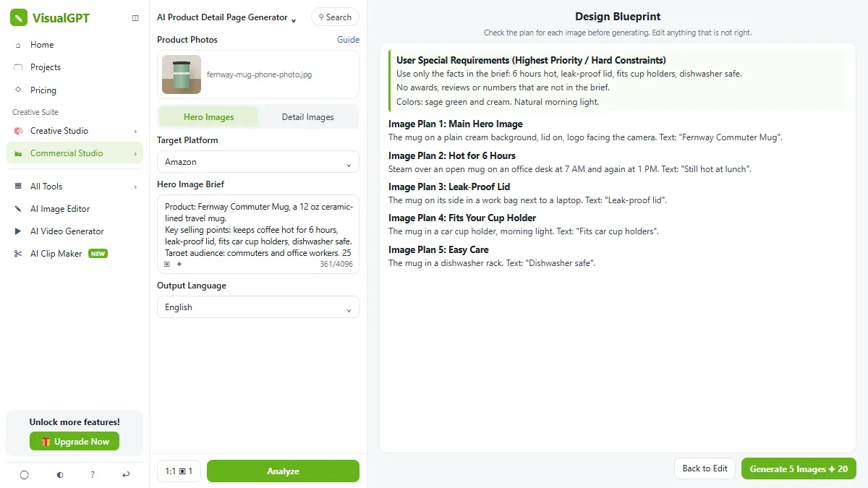Click the heading Image Plan 5: Easy Care
The width and height of the screenshot is (868, 488).
[438, 249]
